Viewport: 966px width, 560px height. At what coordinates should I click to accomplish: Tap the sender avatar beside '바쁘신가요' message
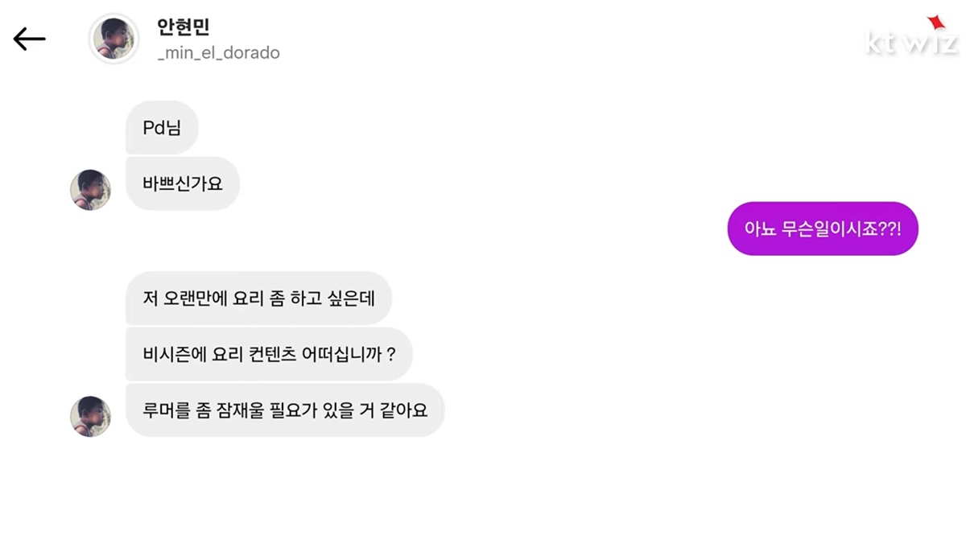90,190
